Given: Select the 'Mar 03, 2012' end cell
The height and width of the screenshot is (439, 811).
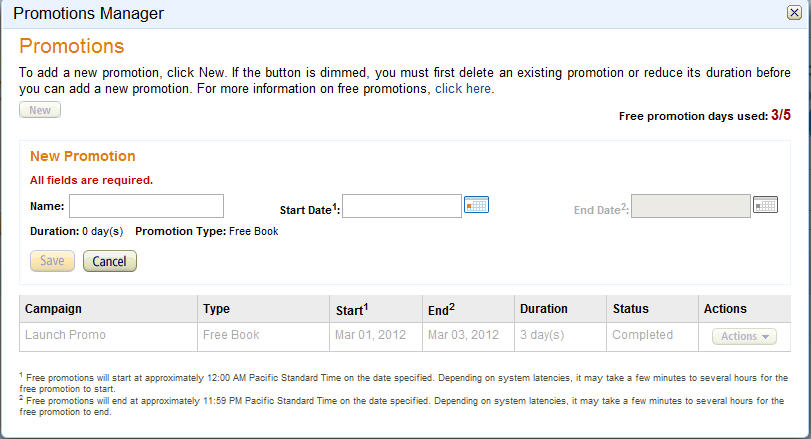Looking at the screenshot, I should pos(468,337).
